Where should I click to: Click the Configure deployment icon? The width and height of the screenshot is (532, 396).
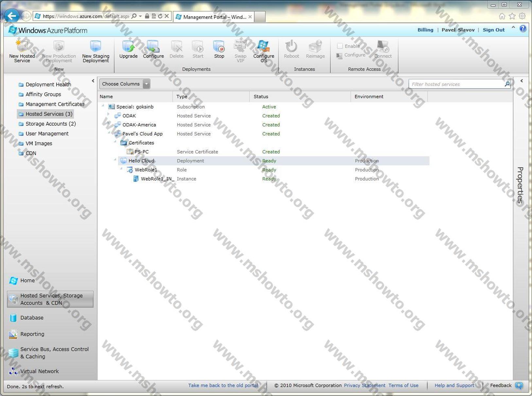tap(153, 46)
